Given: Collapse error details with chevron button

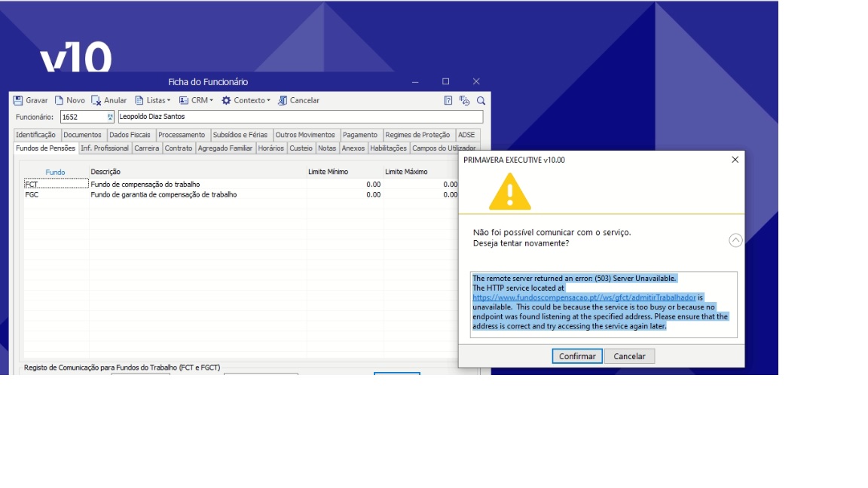Looking at the screenshot, I should (x=735, y=240).
